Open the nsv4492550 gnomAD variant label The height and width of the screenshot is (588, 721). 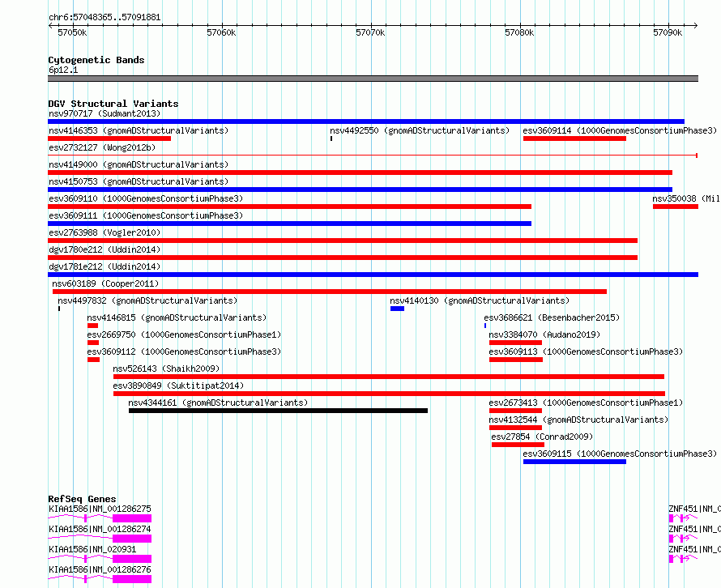tap(420, 130)
